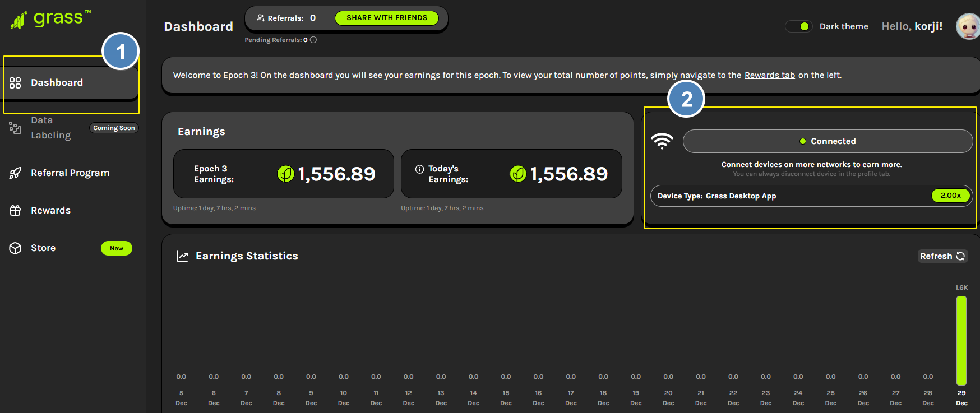Click the Share With Friends button
The width and height of the screenshot is (980, 413).
(x=387, y=18)
